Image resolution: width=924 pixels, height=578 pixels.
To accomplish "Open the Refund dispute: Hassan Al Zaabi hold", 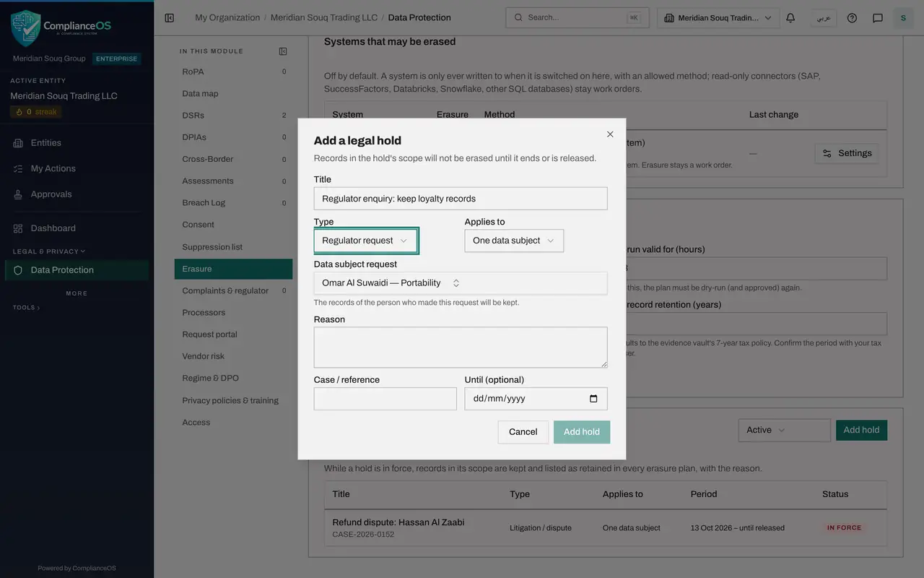I will 398,522.
